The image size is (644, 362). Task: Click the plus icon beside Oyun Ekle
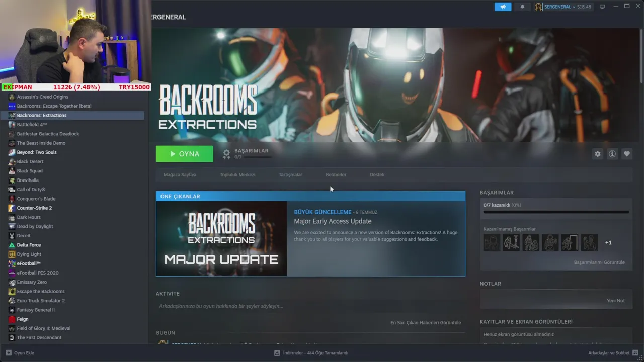pos(8,353)
